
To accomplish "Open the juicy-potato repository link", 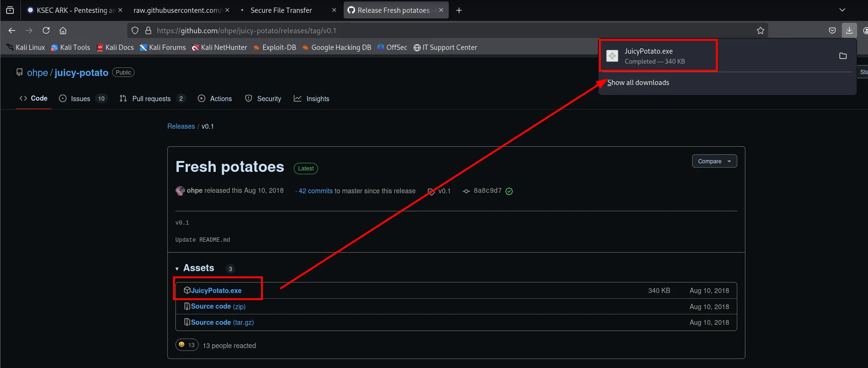I will (81, 73).
